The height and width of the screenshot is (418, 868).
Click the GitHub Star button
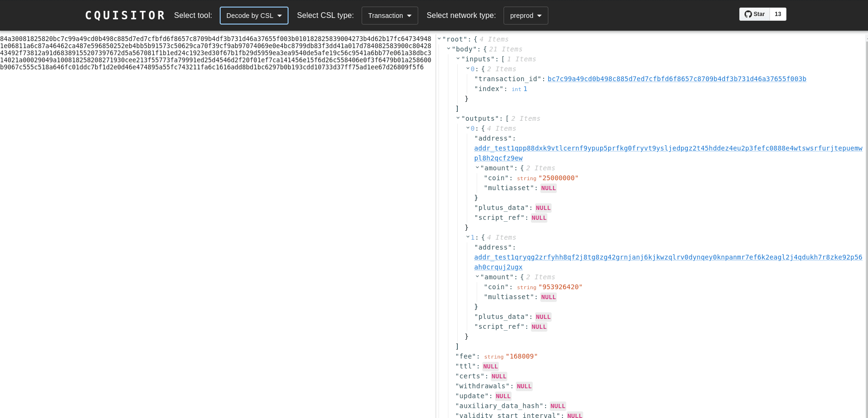(x=754, y=14)
